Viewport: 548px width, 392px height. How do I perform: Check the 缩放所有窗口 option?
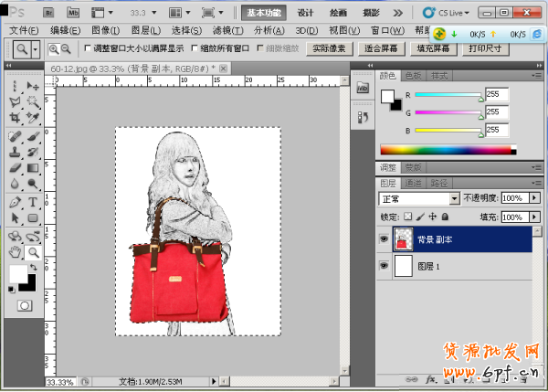(193, 48)
